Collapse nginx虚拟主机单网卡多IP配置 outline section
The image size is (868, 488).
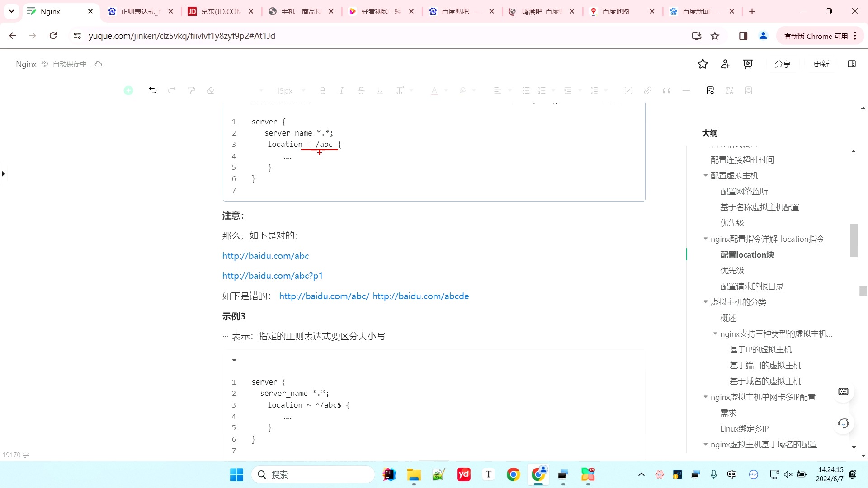(x=705, y=397)
